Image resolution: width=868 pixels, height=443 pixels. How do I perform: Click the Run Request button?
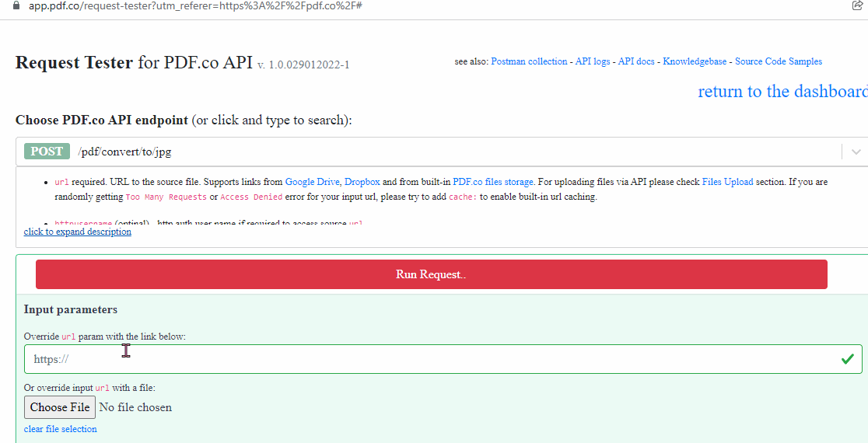coord(431,274)
